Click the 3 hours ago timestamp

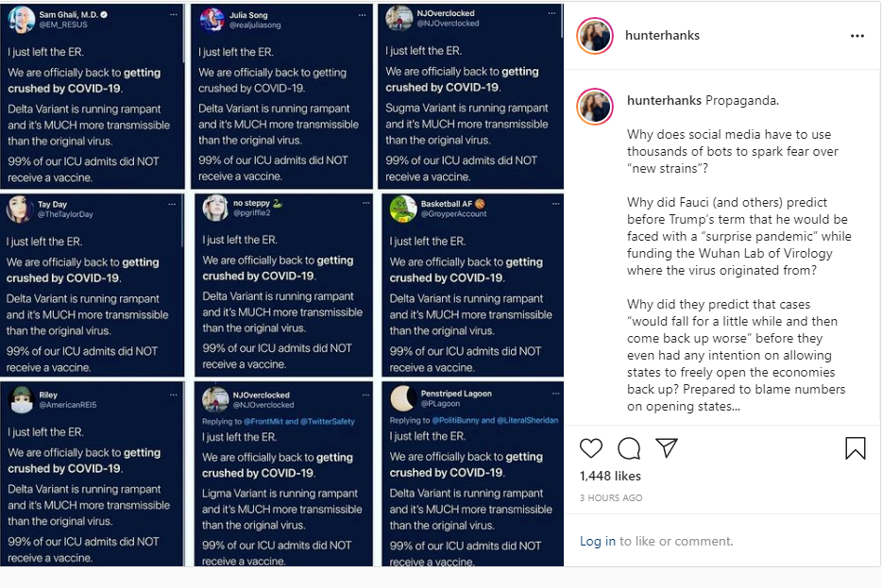tap(611, 497)
